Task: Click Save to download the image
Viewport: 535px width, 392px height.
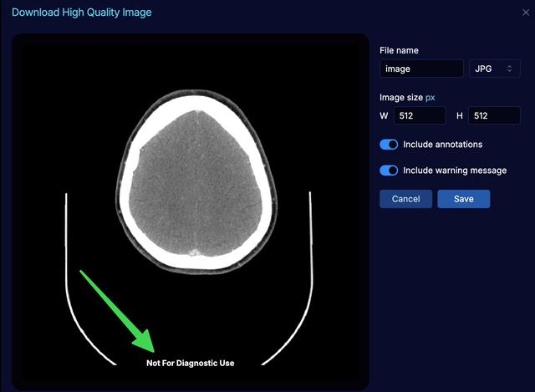Action: (463, 199)
